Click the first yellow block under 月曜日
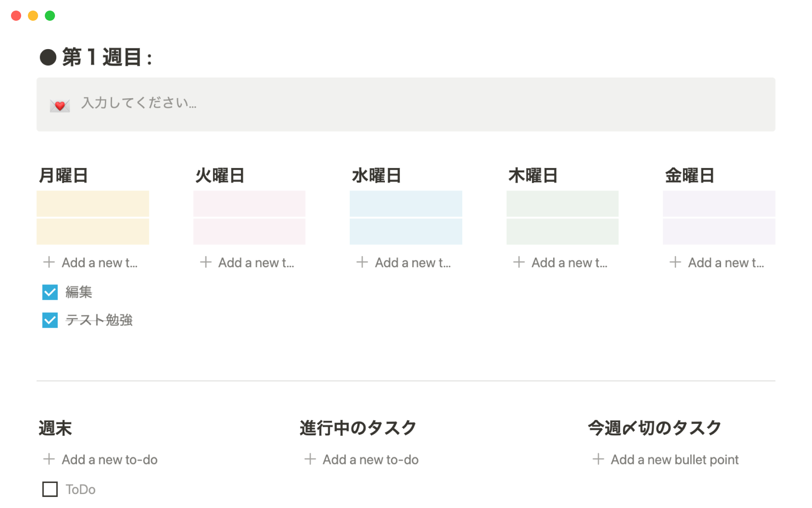This screenshot has width=812, height=508. click(93, 204)
